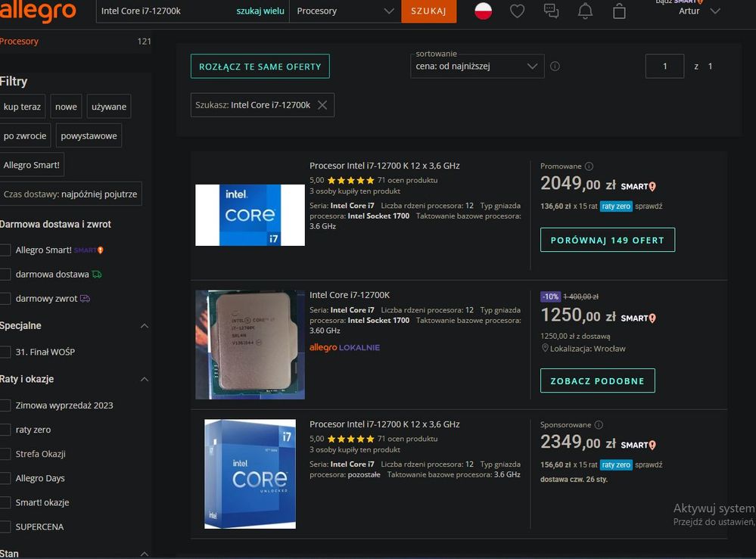Check the Strefa Okazji filter
Image resolution: width=756 pixels, height=559 pixels.
click(5, 454)
